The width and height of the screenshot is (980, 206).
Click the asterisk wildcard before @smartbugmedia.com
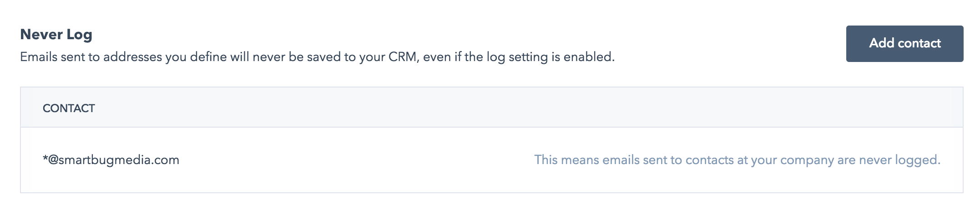coord(45,158)
